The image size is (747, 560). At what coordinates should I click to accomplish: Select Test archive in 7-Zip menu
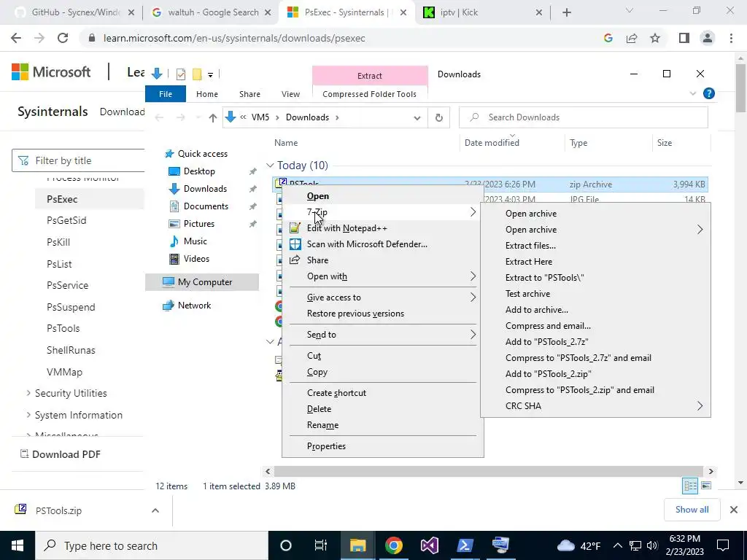coord(527,294)
